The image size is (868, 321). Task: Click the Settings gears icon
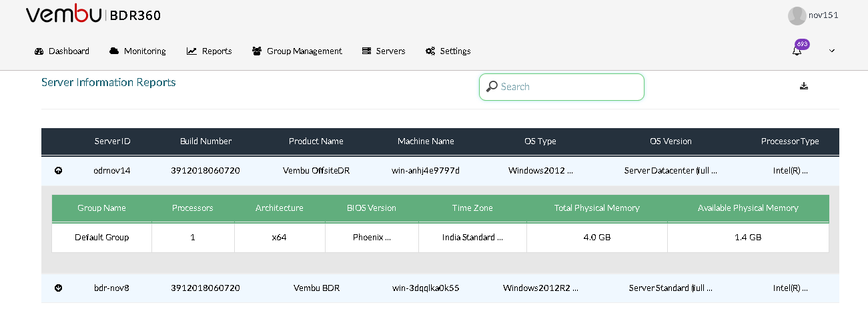(430, 51)
